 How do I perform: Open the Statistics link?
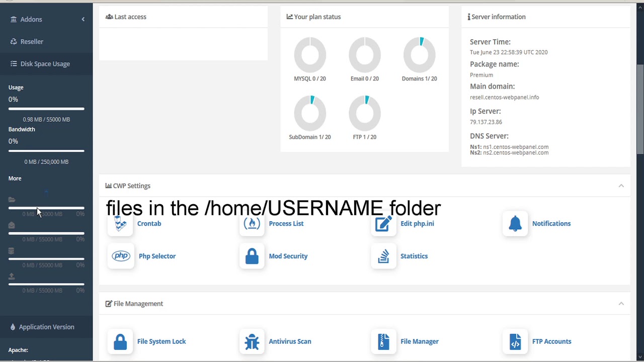click(414, 256)
